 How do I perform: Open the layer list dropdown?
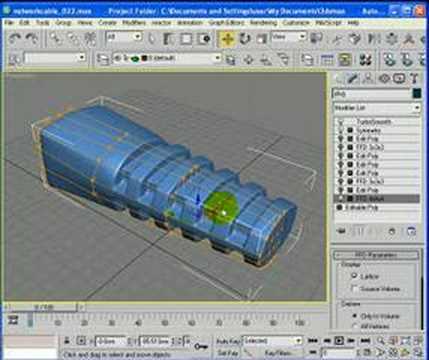167,58
